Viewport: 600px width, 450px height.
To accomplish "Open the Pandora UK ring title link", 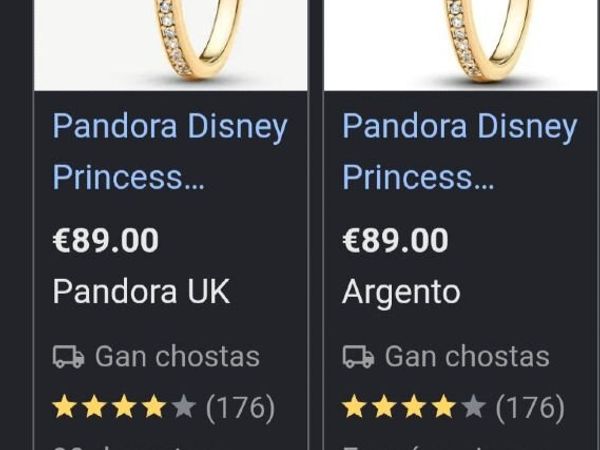I will click(x=170, y=151).
